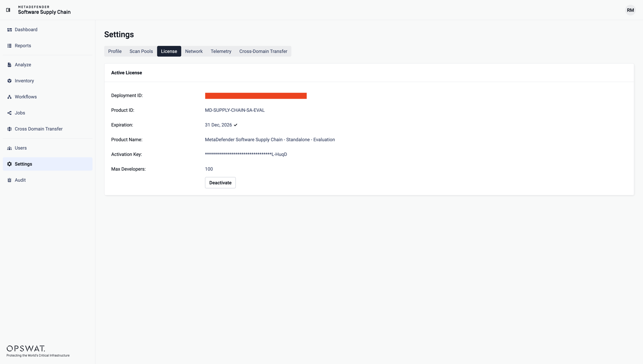The image size is (643, 364).
Task: Click the expiration valid checkmark icon
Action: click(x=235, y=125)
